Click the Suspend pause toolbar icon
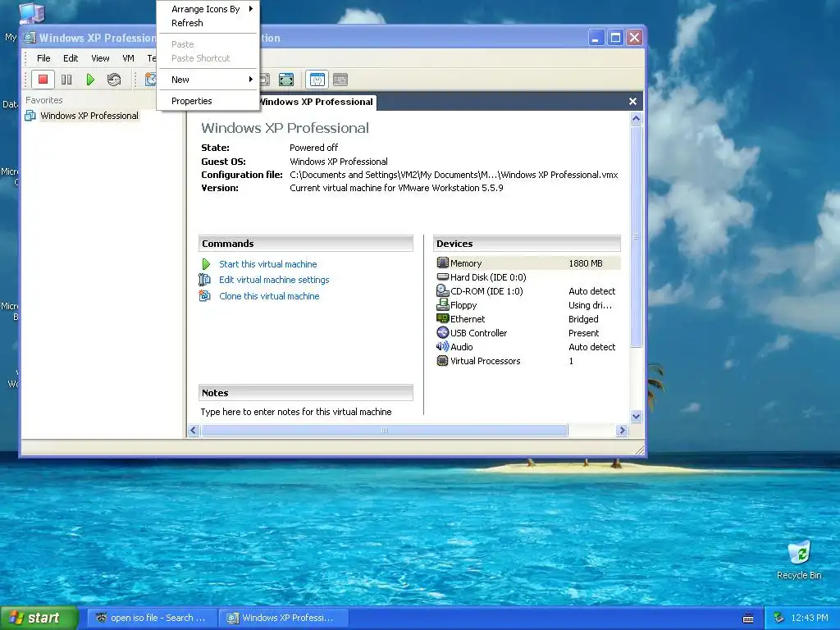Screen dimensions: 840x630 pyautogui.click(x=66, y=80)
